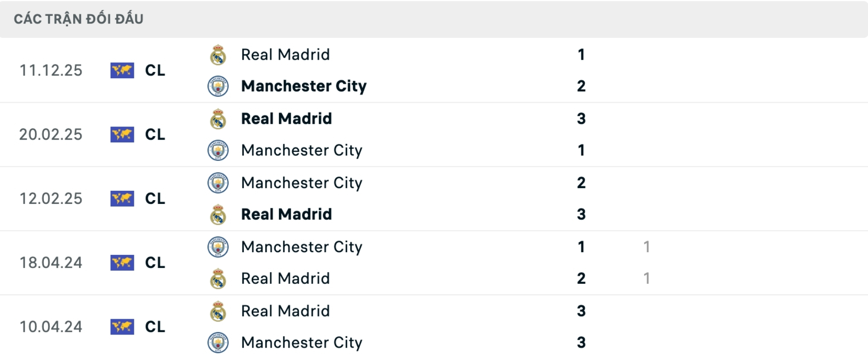
Task: Open the Real Madrid team page link
Action: 285,54
